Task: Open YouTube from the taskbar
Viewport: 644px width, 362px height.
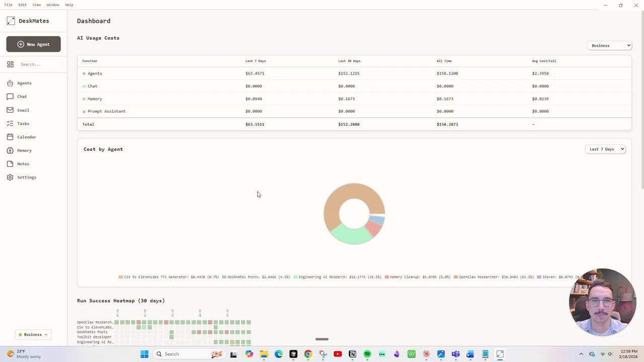Action: (338, 354)
